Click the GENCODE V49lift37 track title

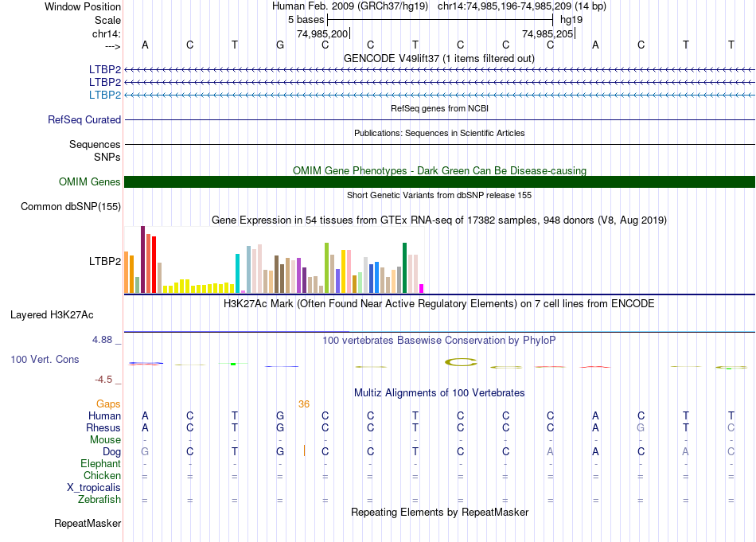pos(439,58)
